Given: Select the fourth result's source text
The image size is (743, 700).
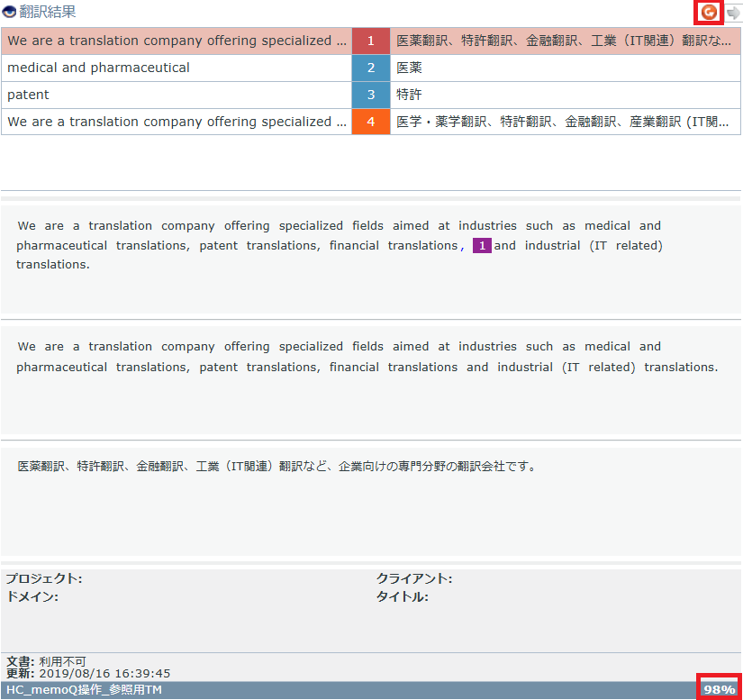Looking at the screenshot, I should tap(176, 122).
